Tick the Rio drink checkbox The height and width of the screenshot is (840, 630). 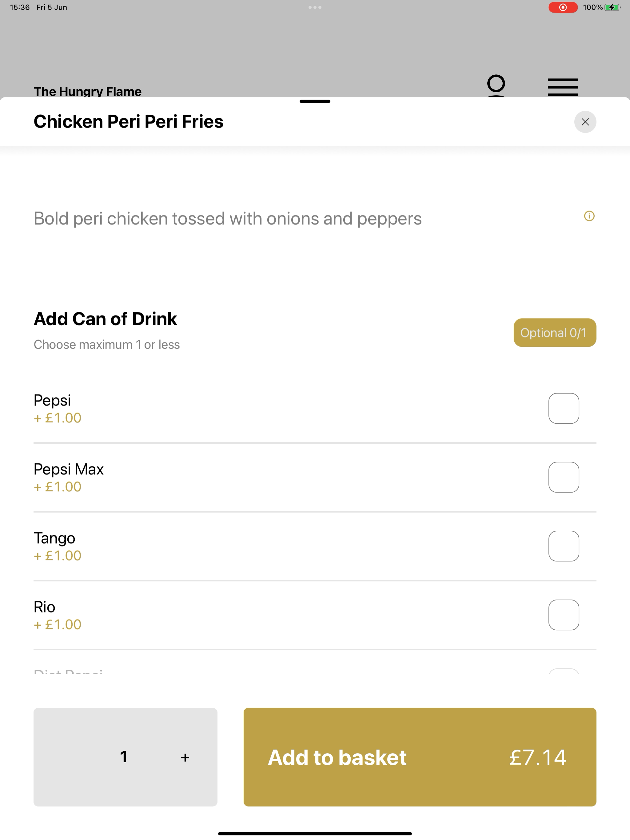pos(564,615)
